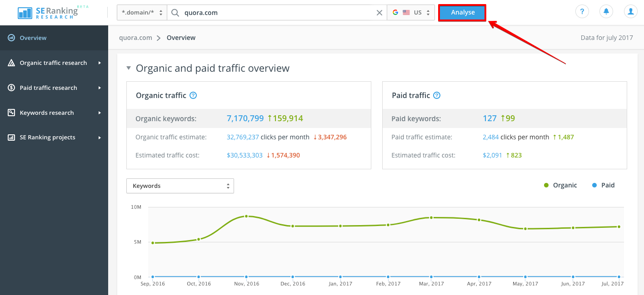This screenshot has height=295, width=644.
Task: Click the Keywords research sidebar icon
Action: (x=11, y=113)
